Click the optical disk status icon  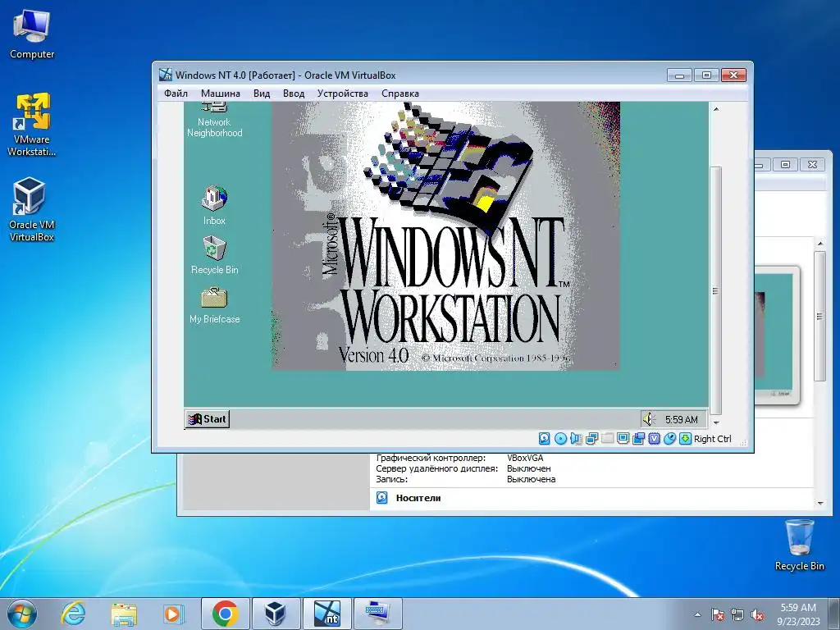pyautogui.click(x=560, y=439)
